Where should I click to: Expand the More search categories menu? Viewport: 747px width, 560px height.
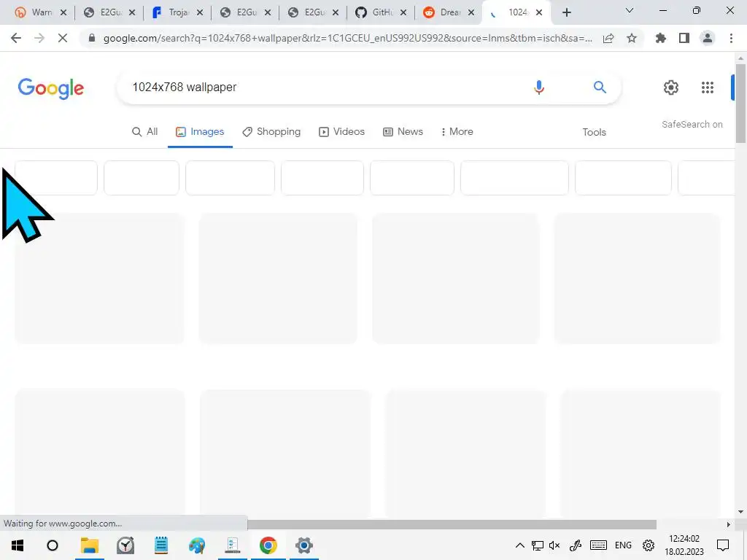[x=457, y=132]
